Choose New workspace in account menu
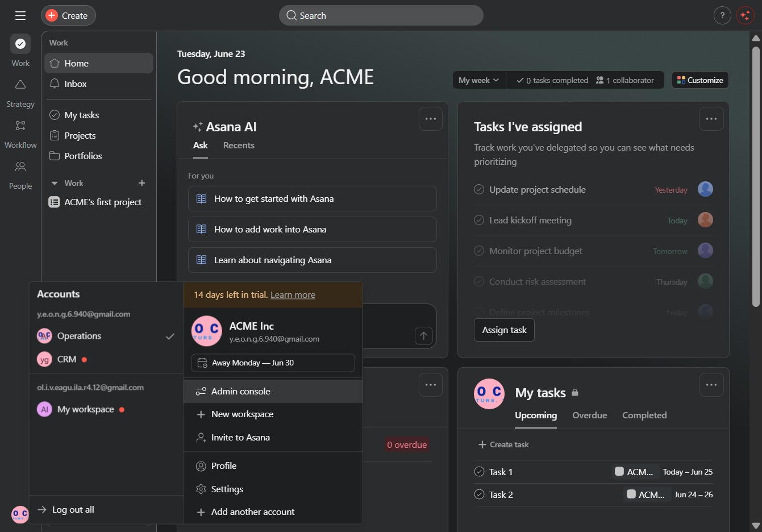 tap(273, 414)
